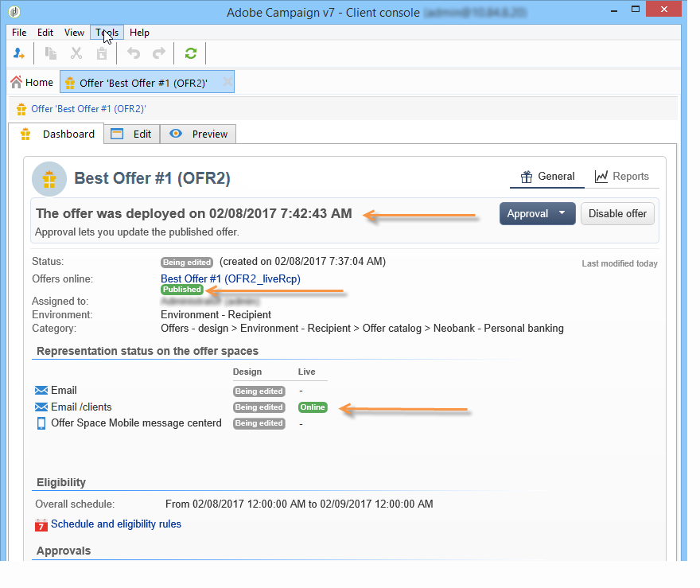Click the Adobe Campaign app logo icon
Viewport: 700px width, 588px height.
pos(14,12)
